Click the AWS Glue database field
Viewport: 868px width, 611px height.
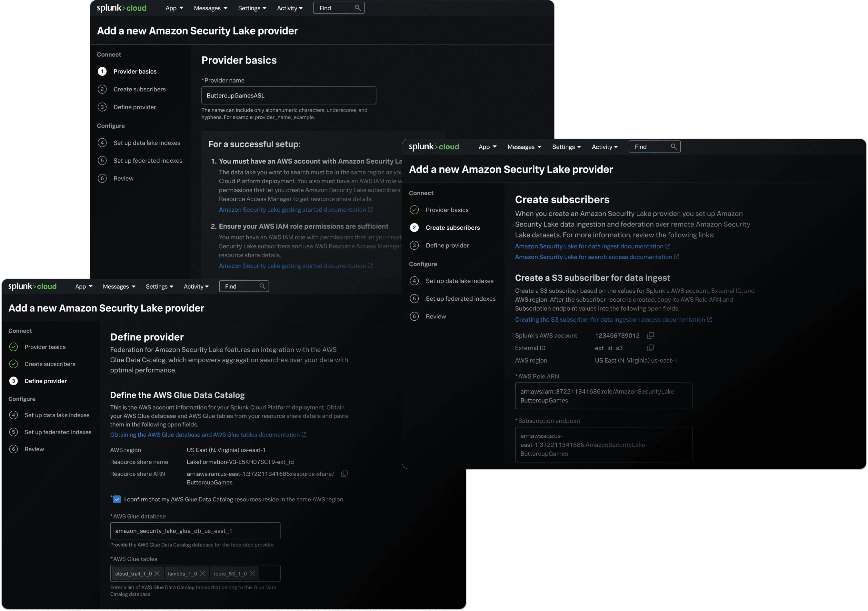pyautogui.click(x=195, y=531)
